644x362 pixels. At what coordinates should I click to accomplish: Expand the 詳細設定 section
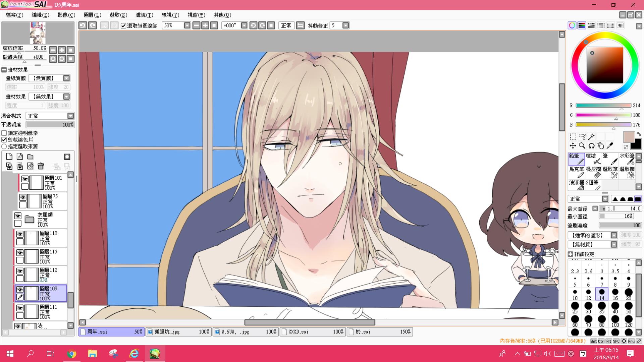coord(571,254)
